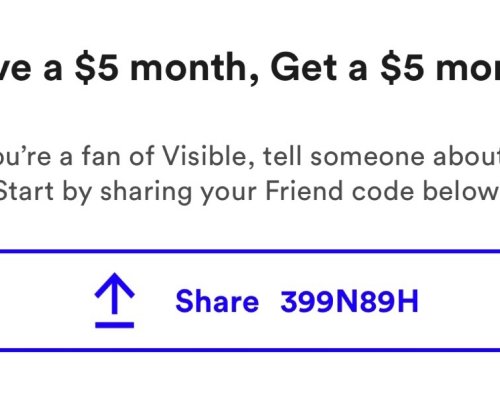Click the sentence starting with Start by sharing
Screen dimensions: 500x400
248,192
